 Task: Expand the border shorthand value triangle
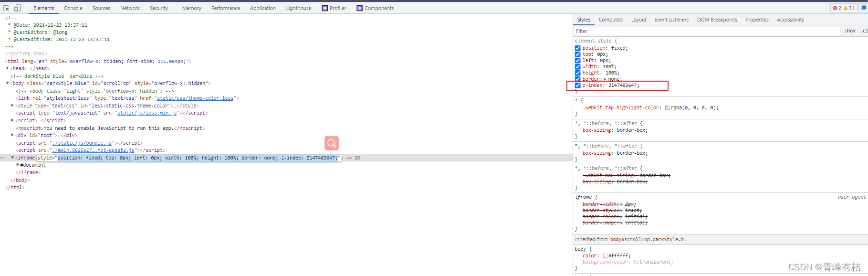pyautogui.click(x=606, y=79)
